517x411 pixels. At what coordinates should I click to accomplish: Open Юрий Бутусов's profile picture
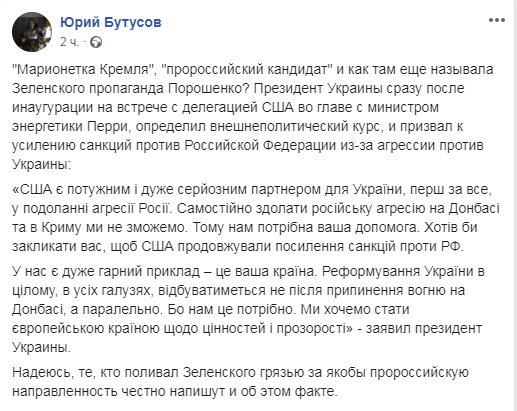32,32
